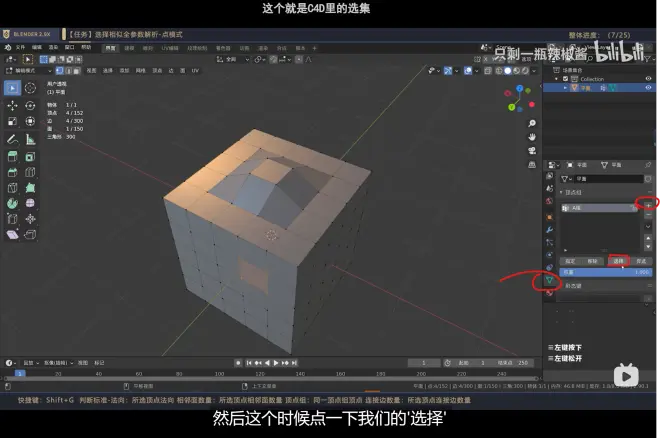Select the Annotate pencil tool

[x=12, y=139]
